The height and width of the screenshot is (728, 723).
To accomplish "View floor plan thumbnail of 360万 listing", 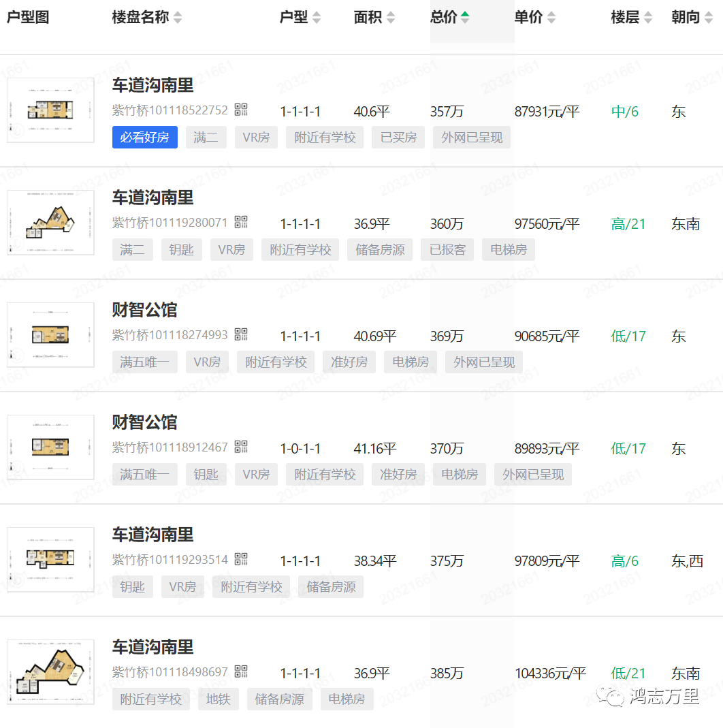I will (x=50, y=223).
